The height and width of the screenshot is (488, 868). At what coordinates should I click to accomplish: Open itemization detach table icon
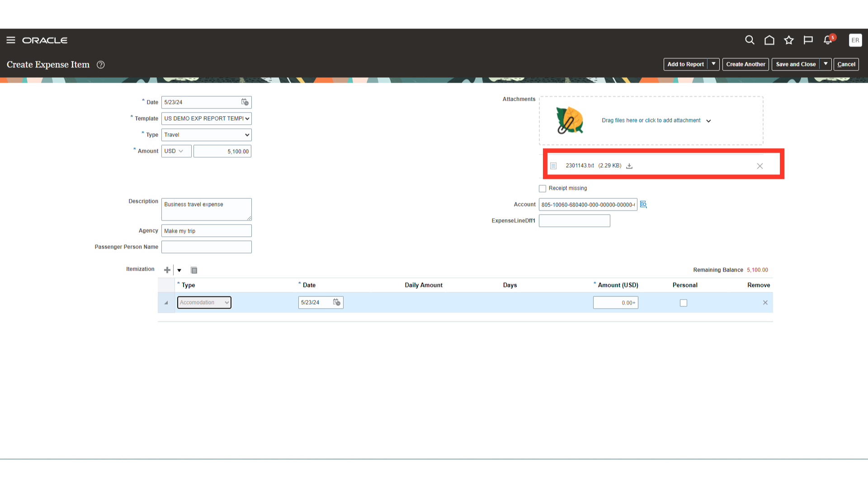coord(194,270)
